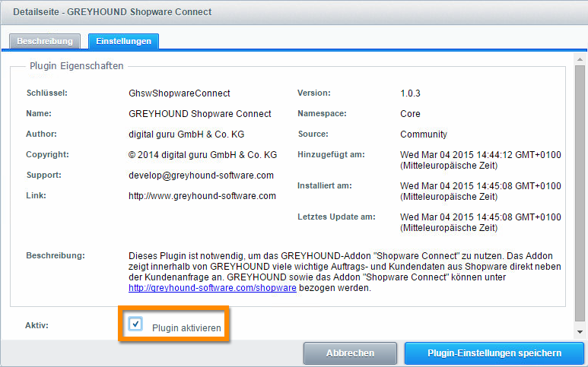Click link value http://www.greyhound-software.com

pyautogui.click(x=202, y=196)
